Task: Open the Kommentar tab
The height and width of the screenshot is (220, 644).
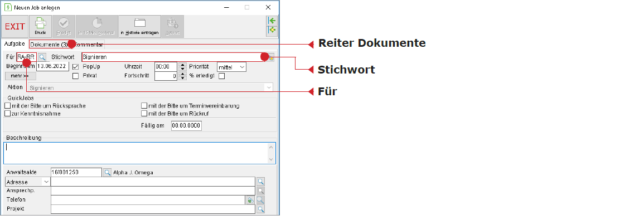Action: click(89, 45)
